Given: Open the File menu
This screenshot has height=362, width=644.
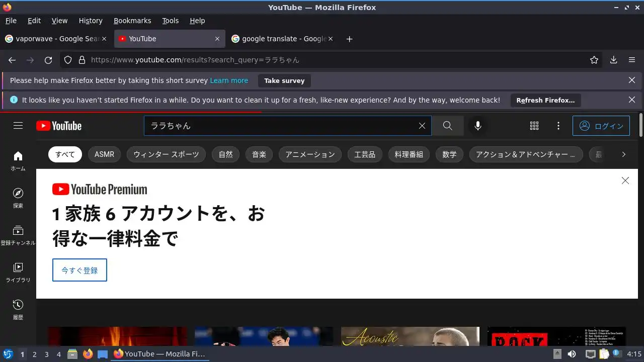Looking at the screenshot, I should coord(11,21).
